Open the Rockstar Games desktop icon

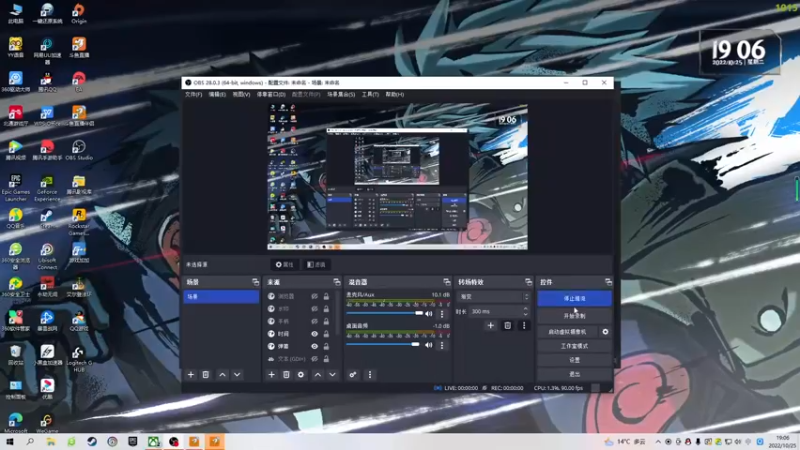pyautogui.click(x=79, y=222)
